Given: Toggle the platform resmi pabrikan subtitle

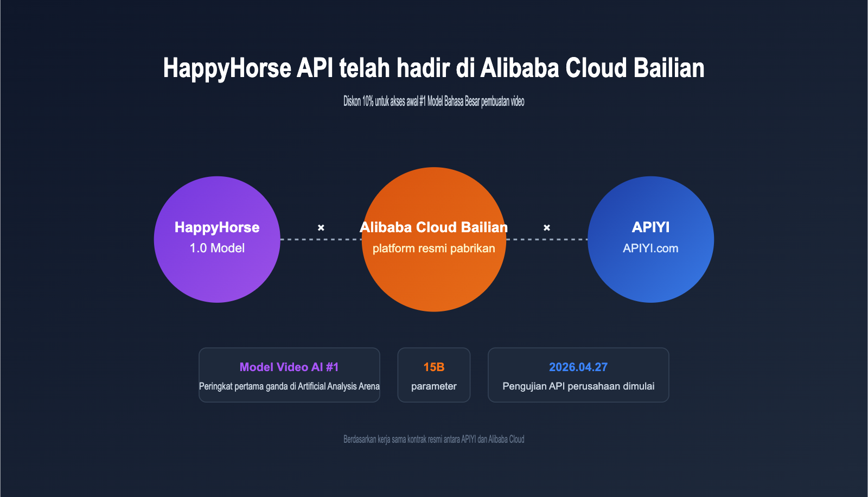Looking at the screenshot, I should click(x=433, y=248).
